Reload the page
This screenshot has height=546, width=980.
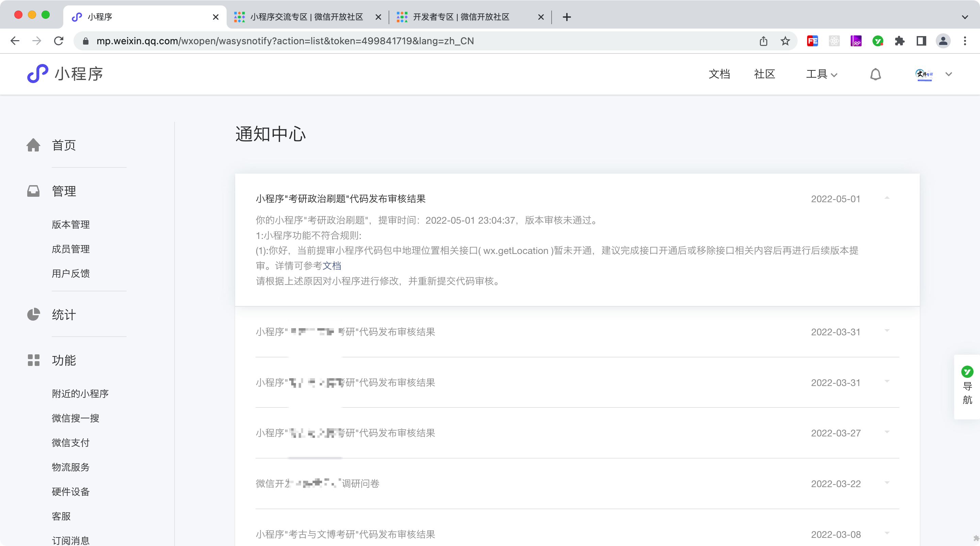[59, 41]
